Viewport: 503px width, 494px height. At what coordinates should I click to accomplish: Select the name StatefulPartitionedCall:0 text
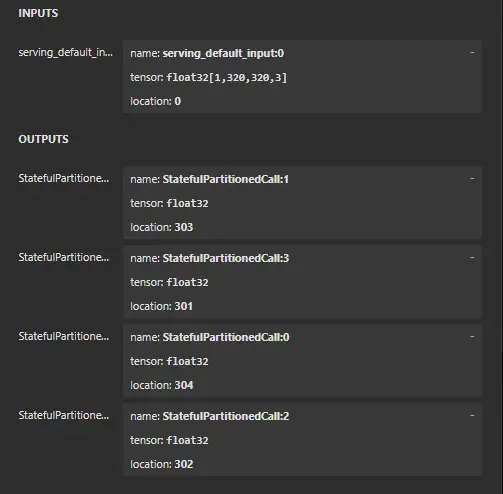[226, 337]
